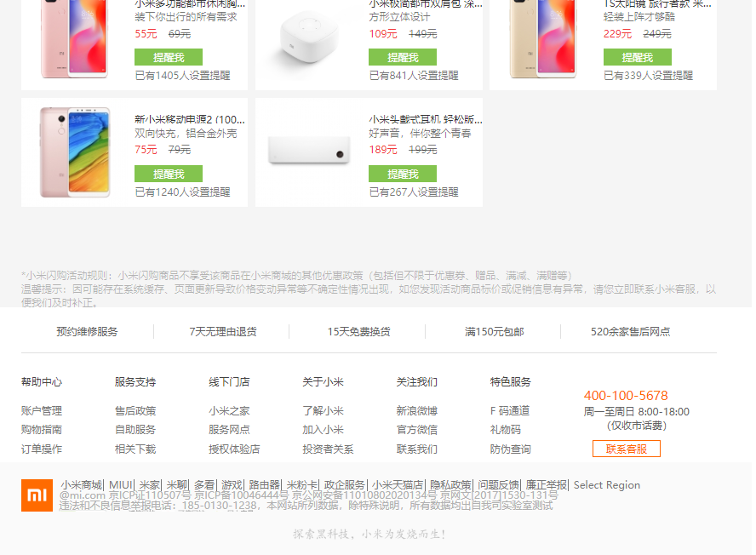The image size is (756, 555).
Task: Open 520余家售后网点 link
Action: [x=630, y=332]
